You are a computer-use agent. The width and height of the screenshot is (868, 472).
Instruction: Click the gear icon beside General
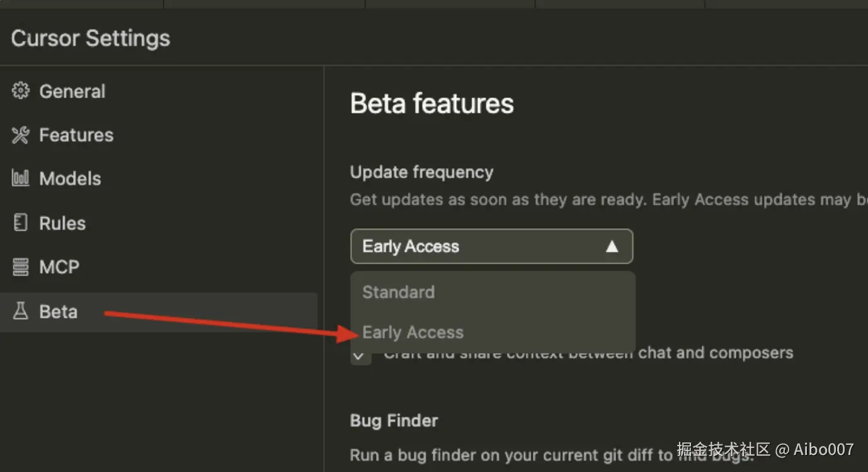21,91
